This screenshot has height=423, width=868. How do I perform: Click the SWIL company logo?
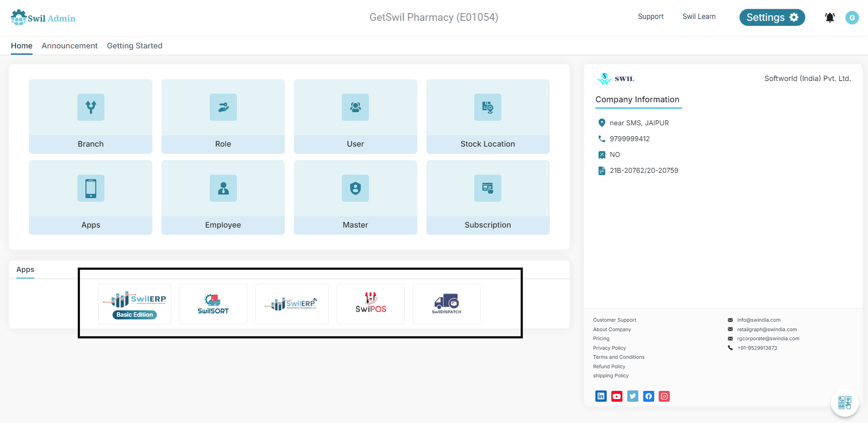click(615, 79)
